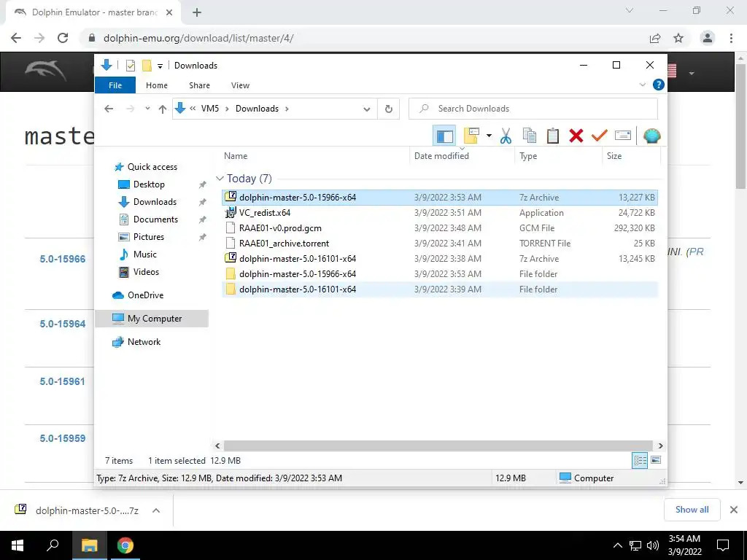This screenshot has width=747, height=560.
Task: Cut selection with the scissors icon
Action: (506, 136)
